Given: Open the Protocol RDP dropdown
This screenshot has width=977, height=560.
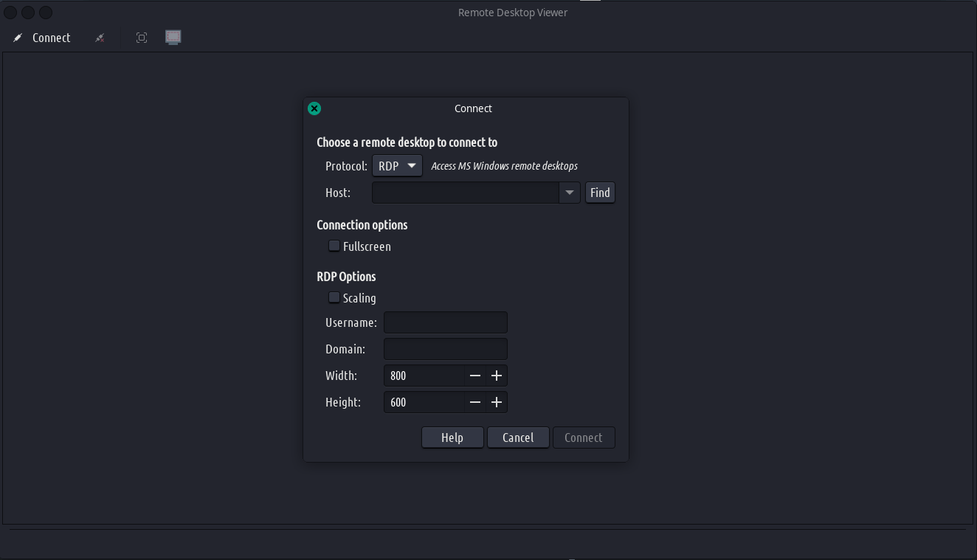Looking at the screenshot, I should [397, 166].
